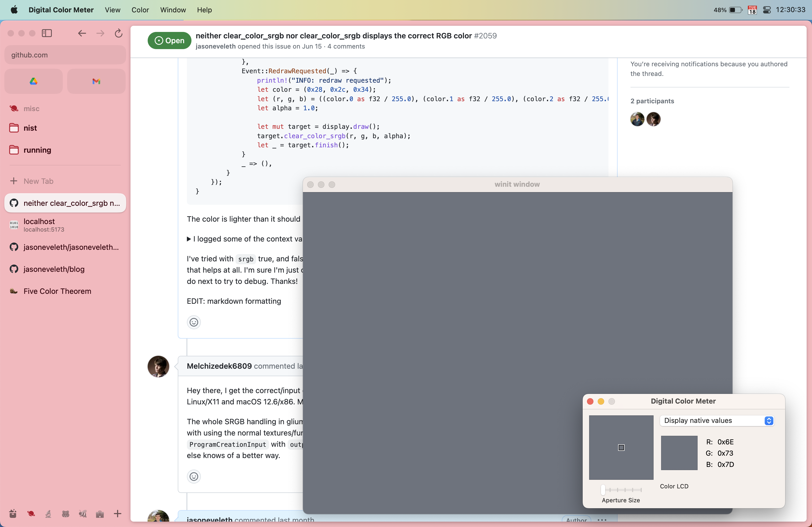Open the Gmail pinned tab

(96, 81)
